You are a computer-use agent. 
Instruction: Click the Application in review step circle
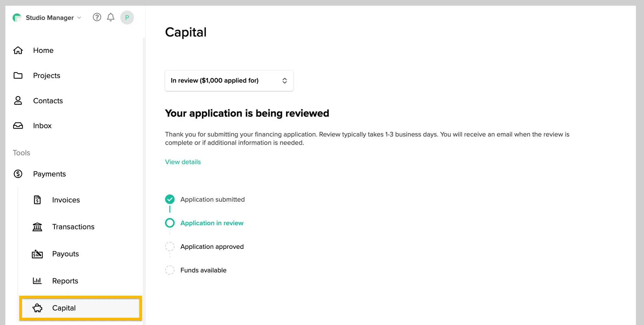[x=170, y=223]
